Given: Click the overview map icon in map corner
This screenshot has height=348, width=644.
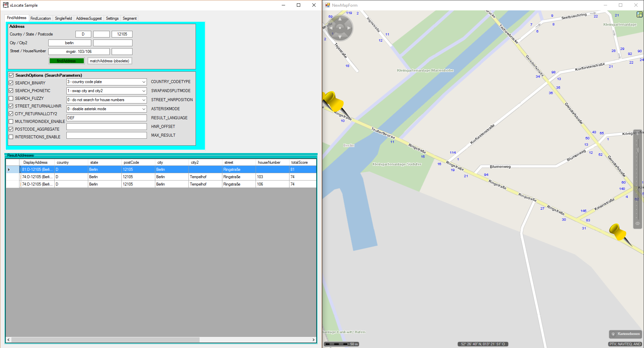Looking at the screenshot, I should [x=639, y=14].
